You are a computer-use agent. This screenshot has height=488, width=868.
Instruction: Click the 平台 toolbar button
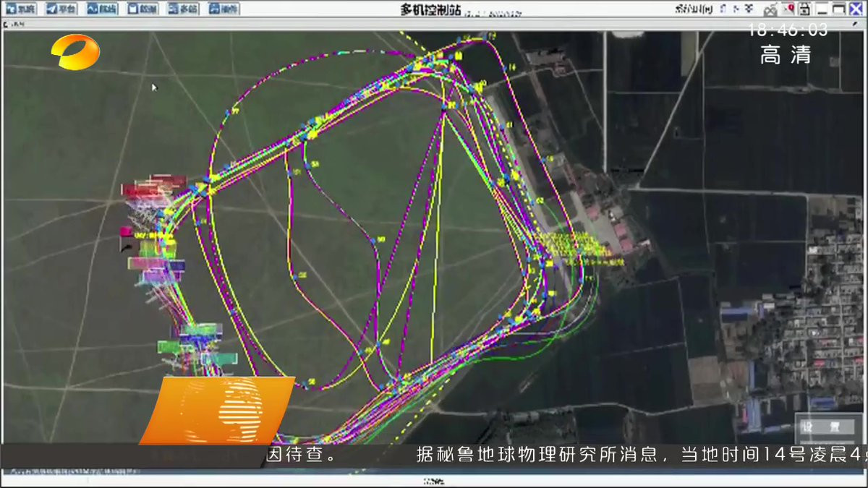[61, 9]
